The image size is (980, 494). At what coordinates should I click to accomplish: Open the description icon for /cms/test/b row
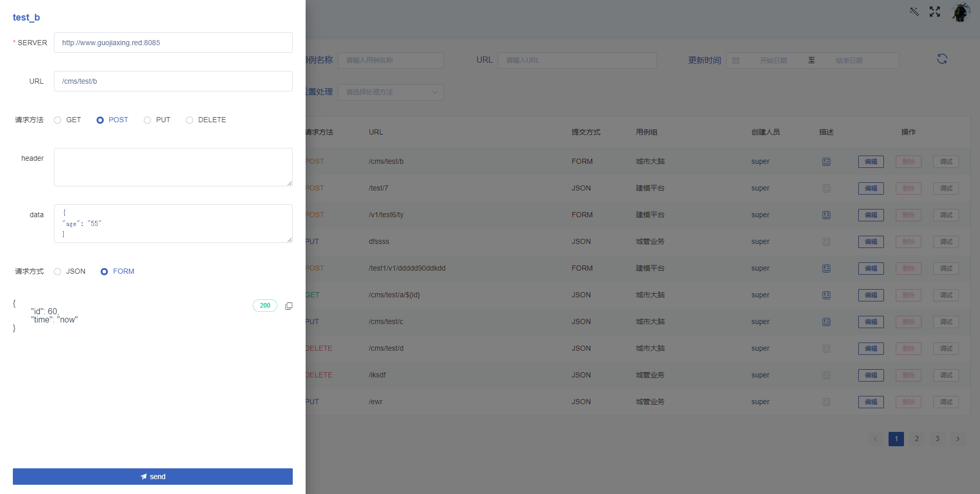825,161
